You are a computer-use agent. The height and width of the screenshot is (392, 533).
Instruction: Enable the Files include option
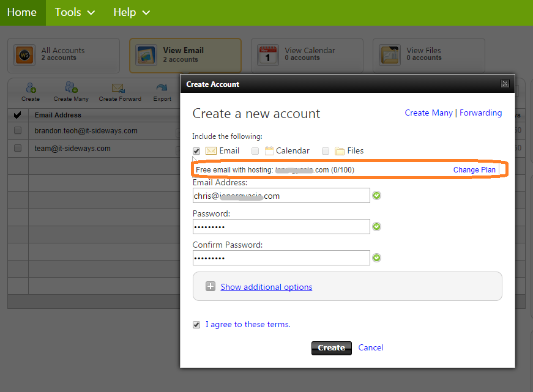tap(325, 150)
